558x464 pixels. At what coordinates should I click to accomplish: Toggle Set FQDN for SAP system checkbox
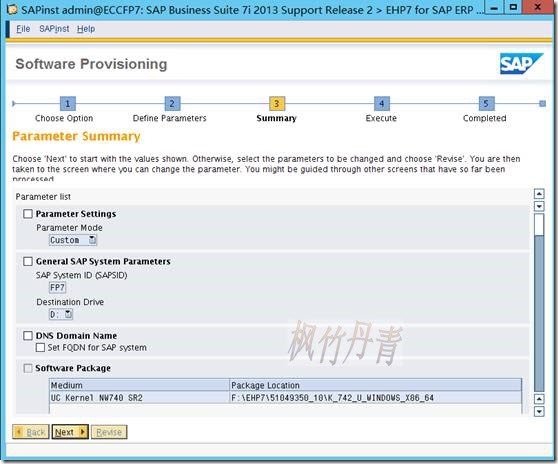40,347
